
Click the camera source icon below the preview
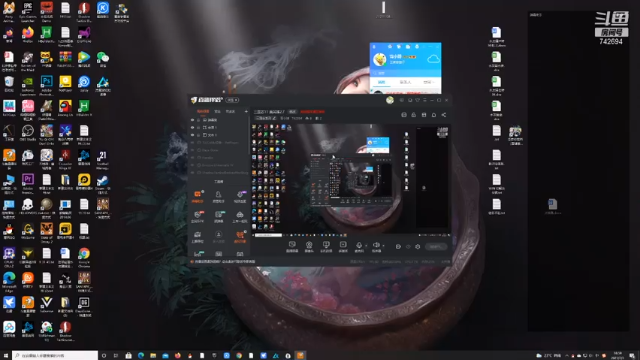click(309, 245)
